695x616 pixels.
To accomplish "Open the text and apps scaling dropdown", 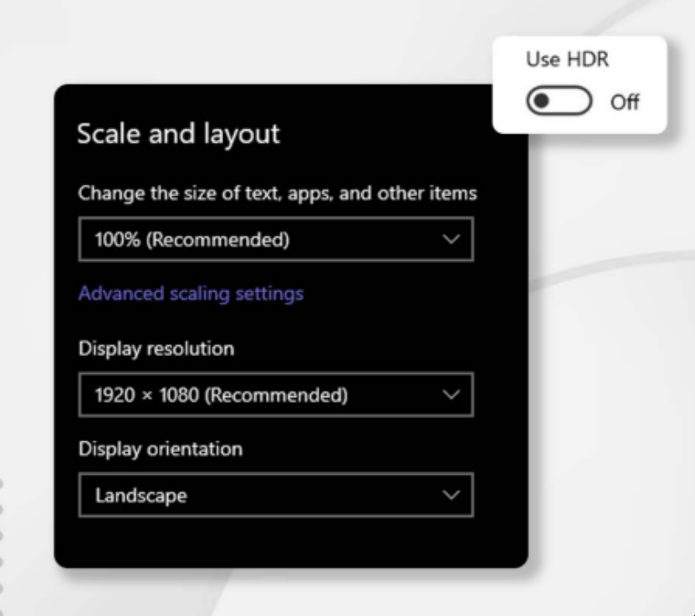I will pyautogui.click(x=275, y=240).
